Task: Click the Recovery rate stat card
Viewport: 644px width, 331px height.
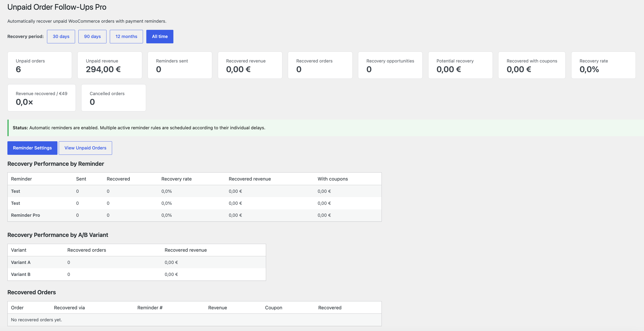Action: point(603,65)
